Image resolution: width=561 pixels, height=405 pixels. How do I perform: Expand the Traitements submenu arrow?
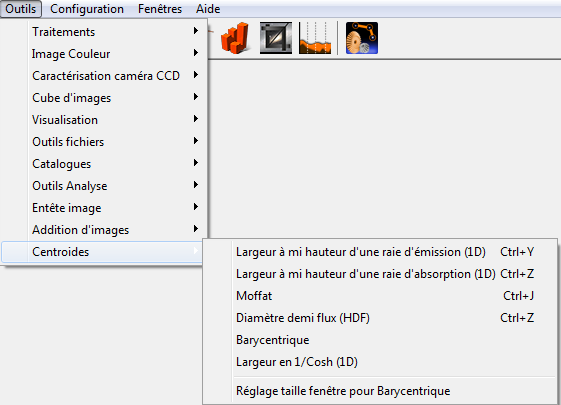(x=196, y=31)
